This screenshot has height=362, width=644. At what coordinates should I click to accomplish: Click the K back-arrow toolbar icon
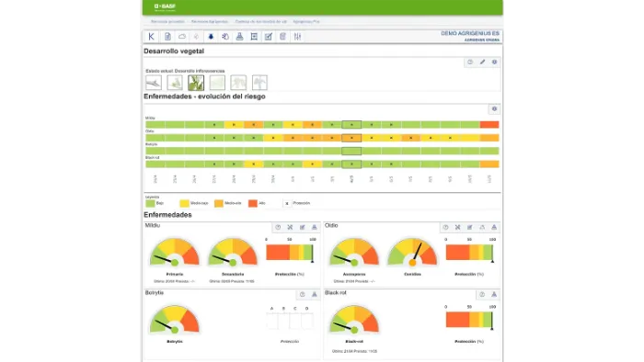click(x=151, y=37)
